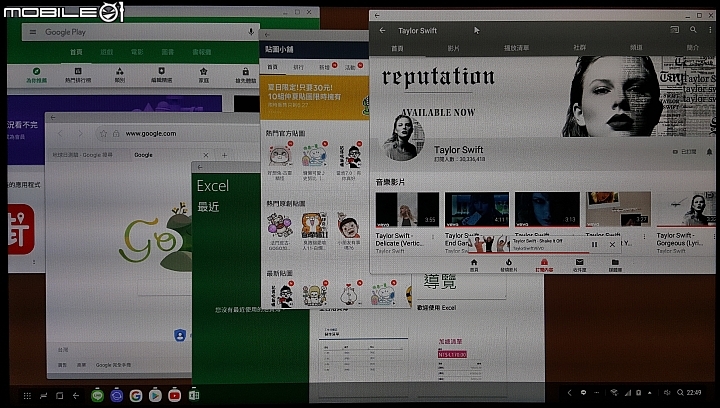Toggle the Taylor Swift notification bell
Screen dimensions: 720x408
click(709, 151)
